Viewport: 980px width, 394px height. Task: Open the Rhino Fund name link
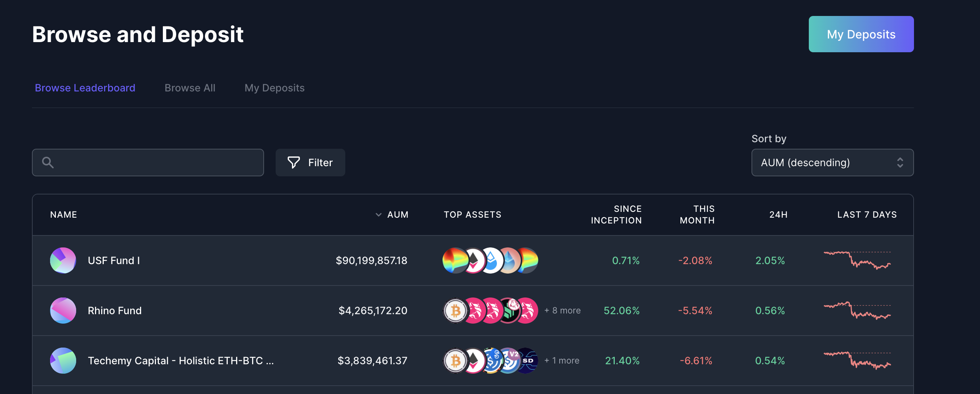115,310
